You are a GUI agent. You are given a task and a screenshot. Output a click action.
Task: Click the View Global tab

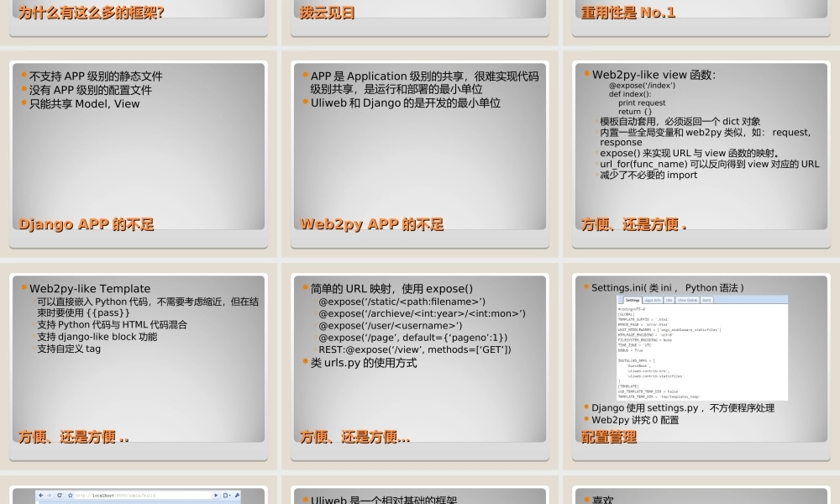click(687, 300)
